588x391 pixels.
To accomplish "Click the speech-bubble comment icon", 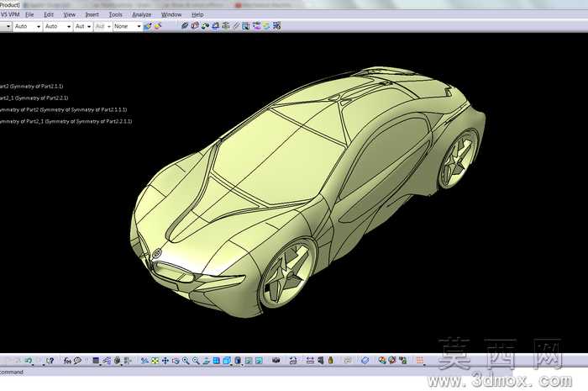I will point(77,361).
